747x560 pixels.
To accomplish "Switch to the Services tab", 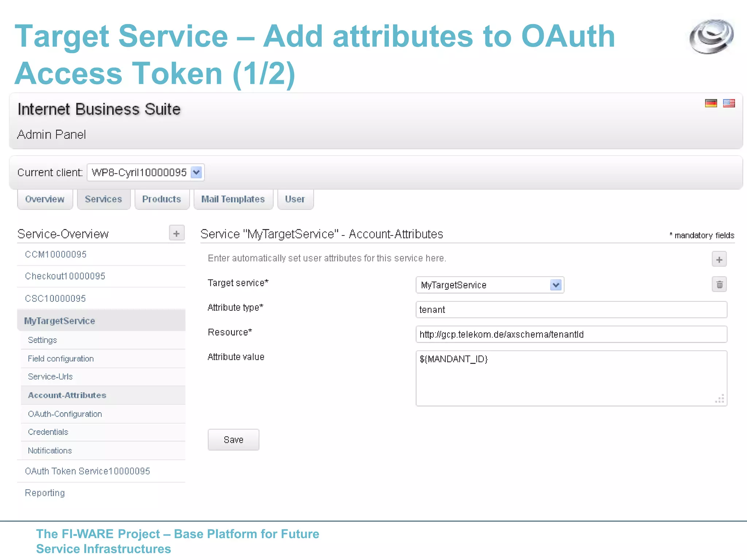I will pyautogui.click(x=104, y=199).
